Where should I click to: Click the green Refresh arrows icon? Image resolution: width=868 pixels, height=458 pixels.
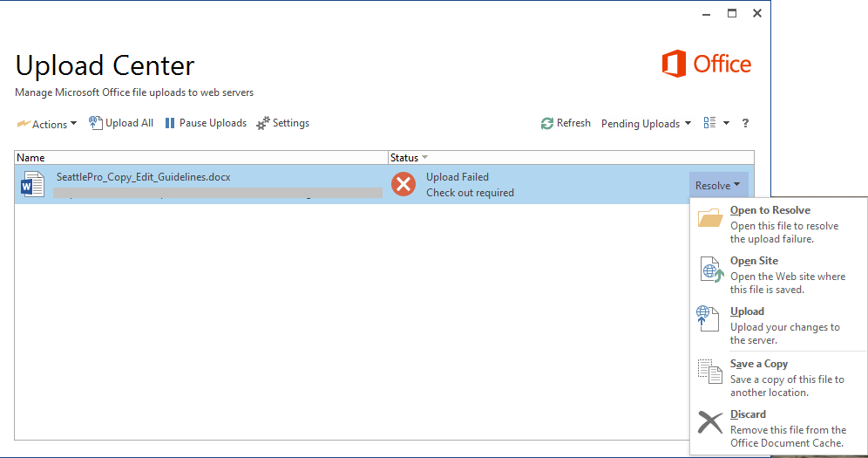[547, 123]
